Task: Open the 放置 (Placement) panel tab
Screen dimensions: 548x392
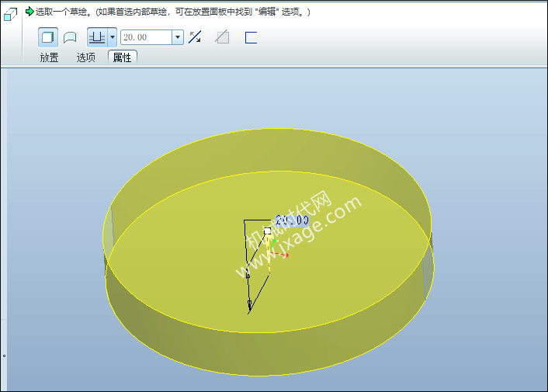Action: click(x=49, y=57)
